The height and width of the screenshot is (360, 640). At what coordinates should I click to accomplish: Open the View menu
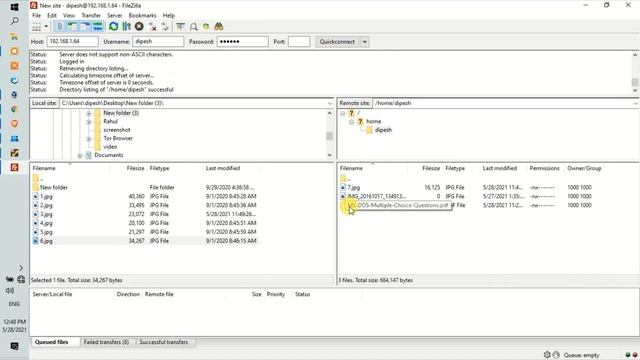tap(69, 16)
